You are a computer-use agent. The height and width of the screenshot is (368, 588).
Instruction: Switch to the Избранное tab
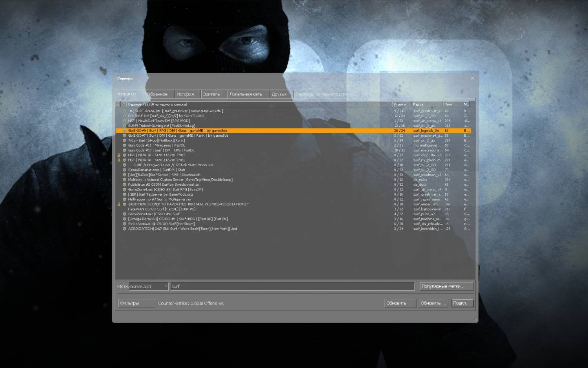tap(157, 94)
